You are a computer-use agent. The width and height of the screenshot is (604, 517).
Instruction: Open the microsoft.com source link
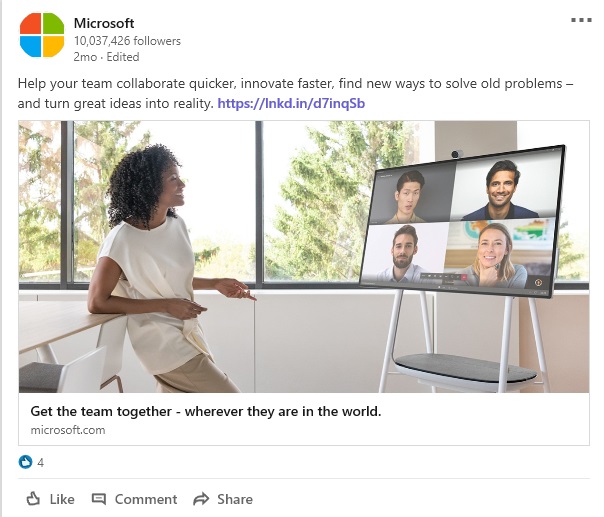click(68, 430)
